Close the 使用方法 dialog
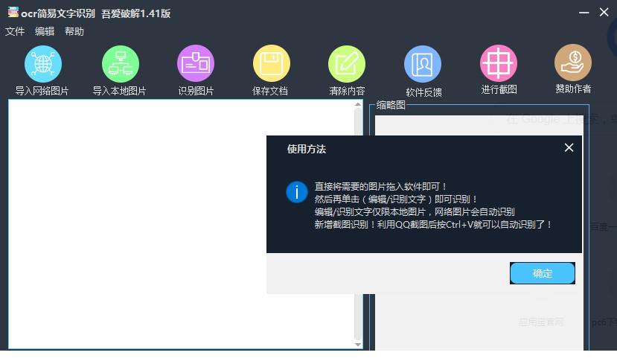 tap(569, 147)
